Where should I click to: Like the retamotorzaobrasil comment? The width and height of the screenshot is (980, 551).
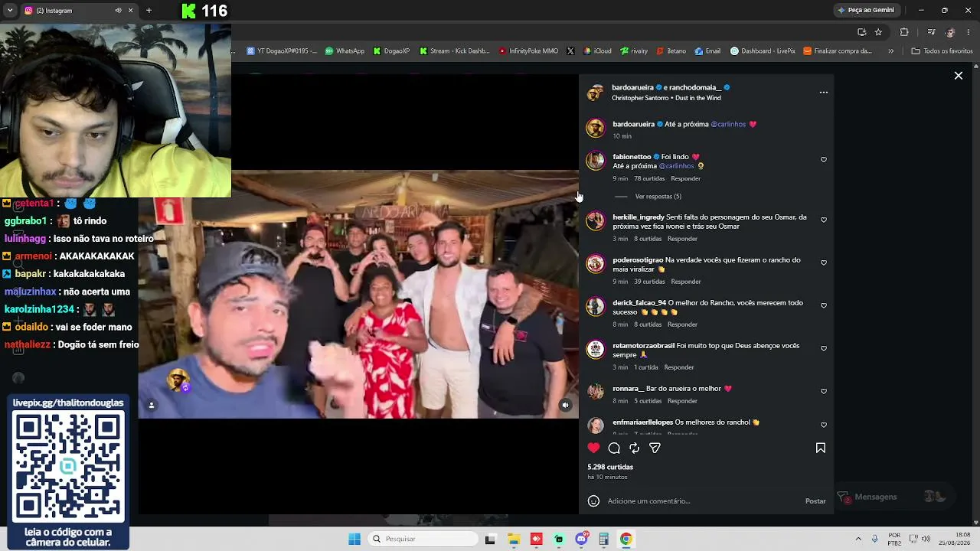coord(824,348)
